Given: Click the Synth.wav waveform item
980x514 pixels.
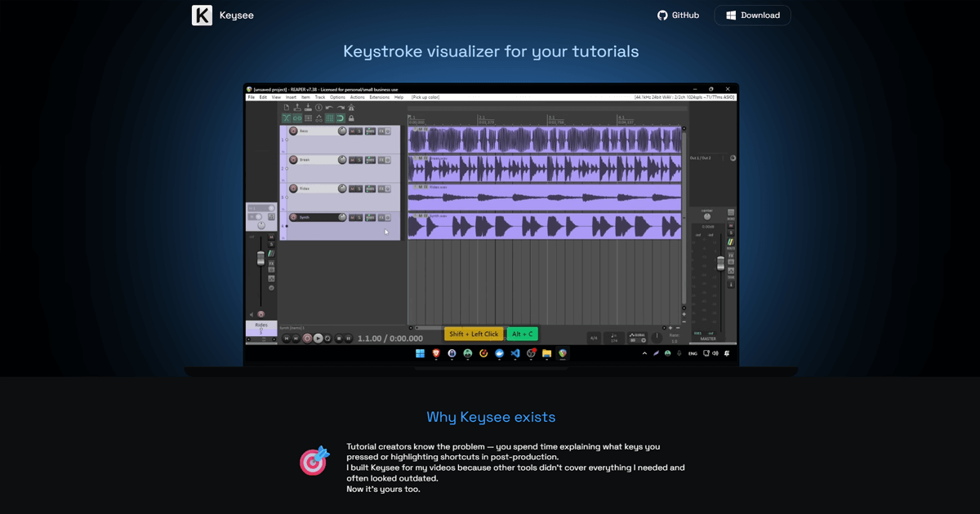Looking at the screenshot, I should pos(544,226).
